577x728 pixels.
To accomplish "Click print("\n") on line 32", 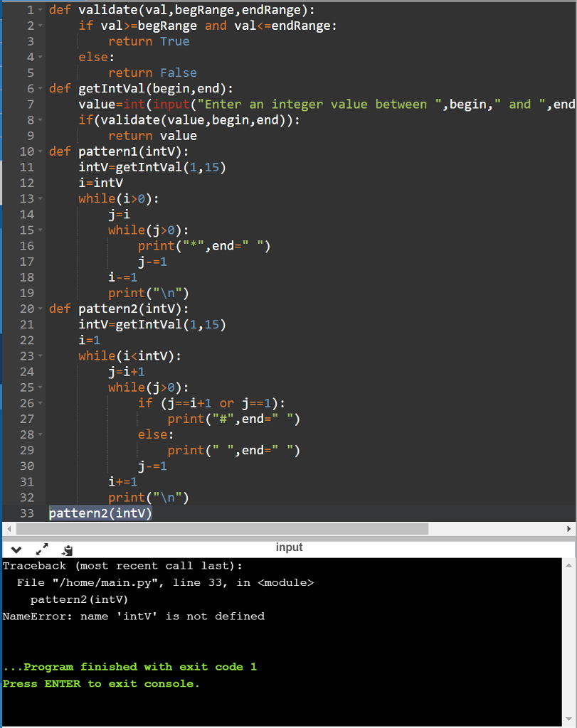I will pyautogui.click(x=149, y=498).
